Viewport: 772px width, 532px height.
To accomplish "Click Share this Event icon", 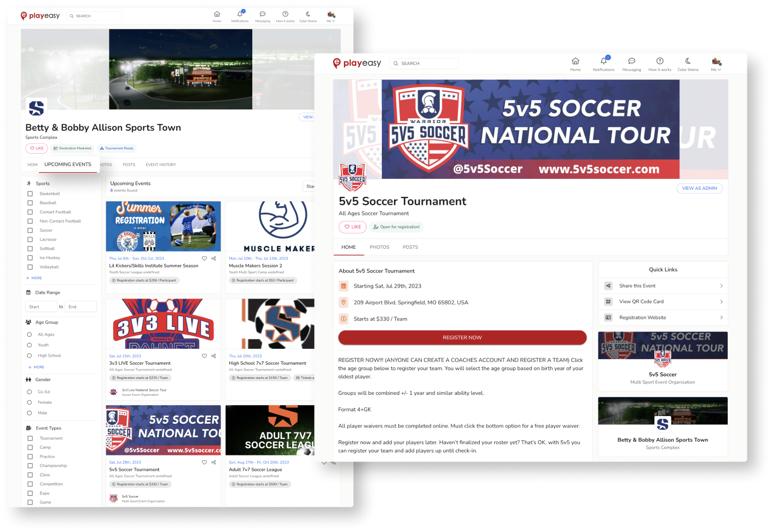I will coord(608,285).
